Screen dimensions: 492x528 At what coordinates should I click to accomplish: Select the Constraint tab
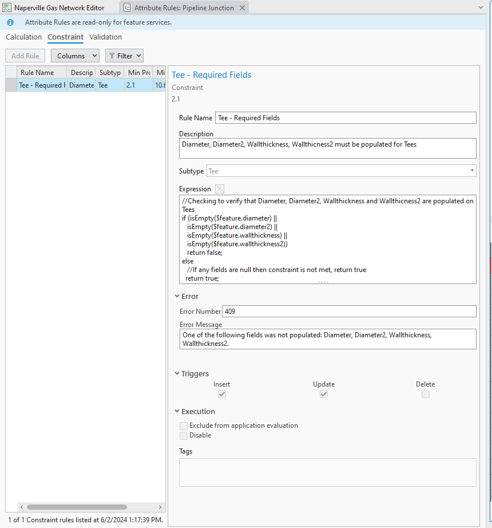click(65, 37)
